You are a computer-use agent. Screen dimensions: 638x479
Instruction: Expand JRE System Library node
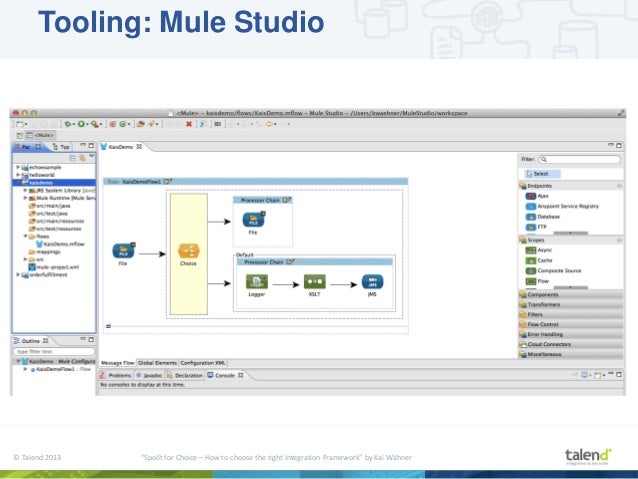pos(25,190)
